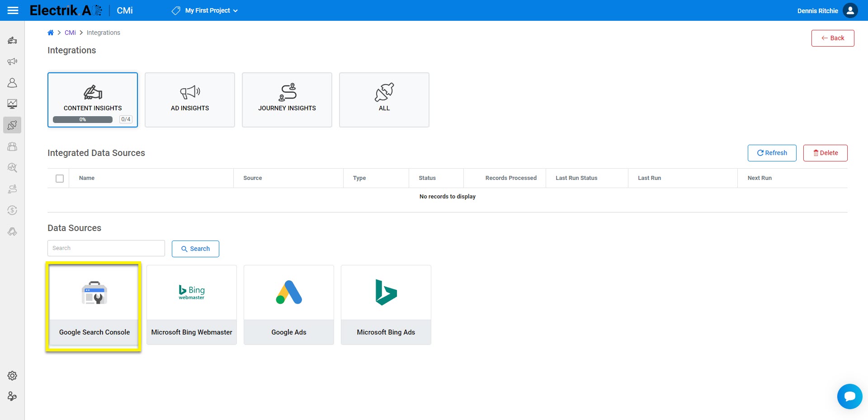
Task: Open the hamburger navigation menu
Action: (13, 10)
